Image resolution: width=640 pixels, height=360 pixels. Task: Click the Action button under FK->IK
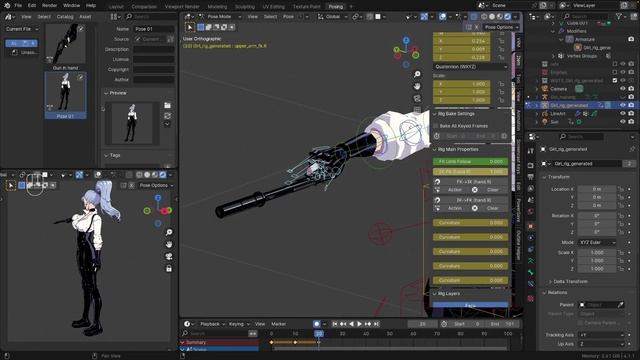(454, 190)
